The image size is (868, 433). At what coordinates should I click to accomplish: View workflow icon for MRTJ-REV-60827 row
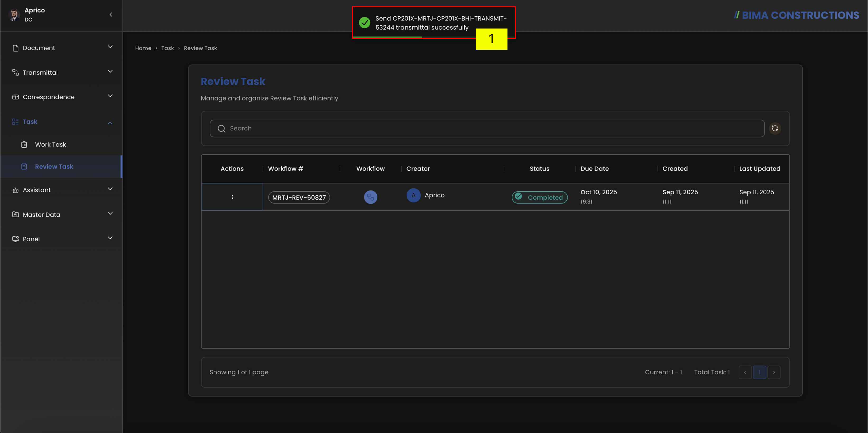click(371, 197)
